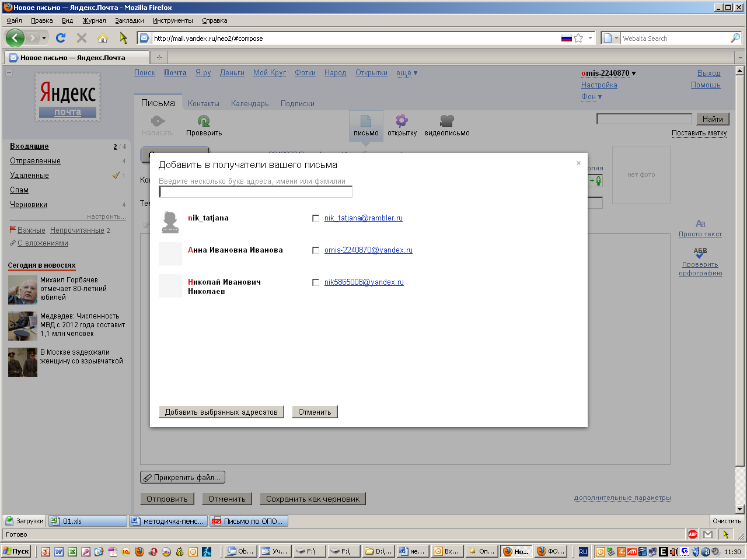Close the add-recipients dialog with the X

tap(578, 163)
